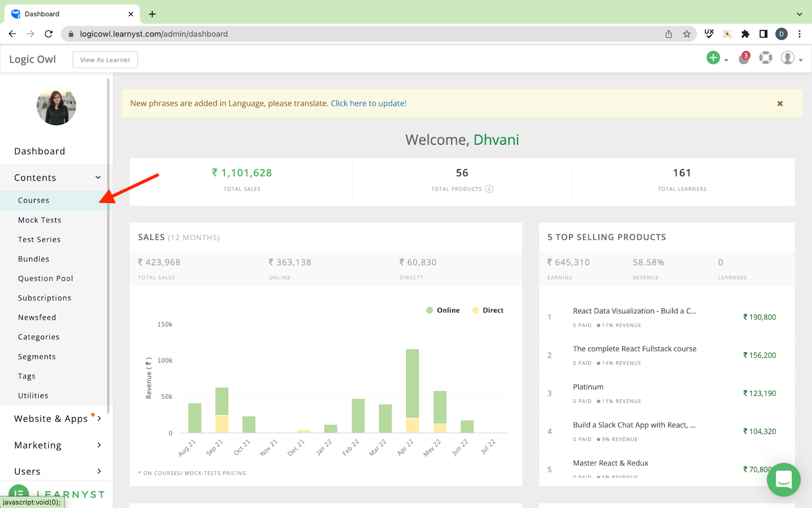The width and height of the screenshot is (812, 508).
Task: Click the ₹ 190,800 earnings value
Action: (760, 317)
